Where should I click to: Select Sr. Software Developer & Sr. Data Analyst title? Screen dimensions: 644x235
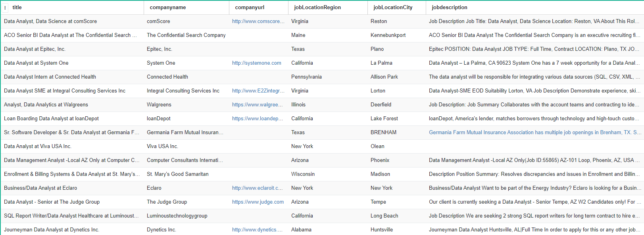click(72, 133)
